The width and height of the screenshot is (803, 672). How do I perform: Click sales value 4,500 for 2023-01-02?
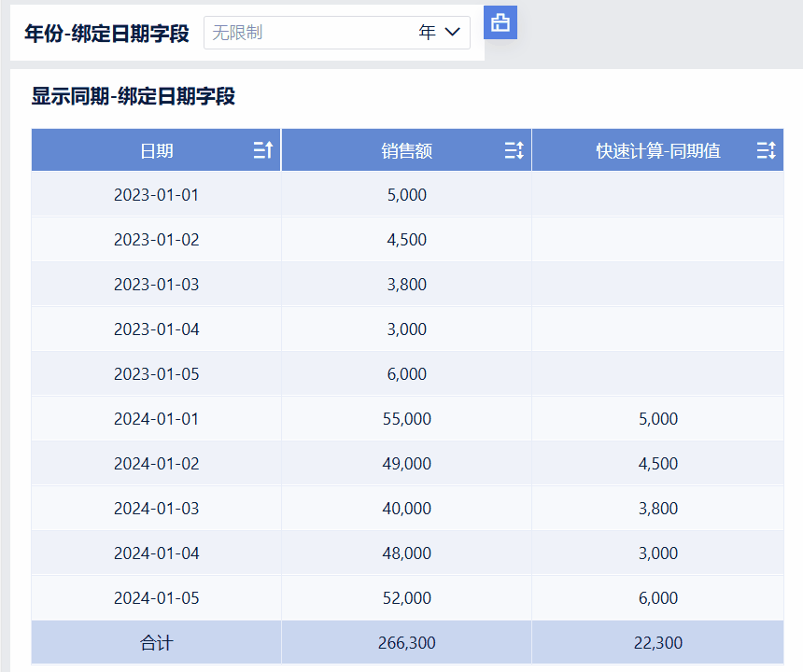406,240
